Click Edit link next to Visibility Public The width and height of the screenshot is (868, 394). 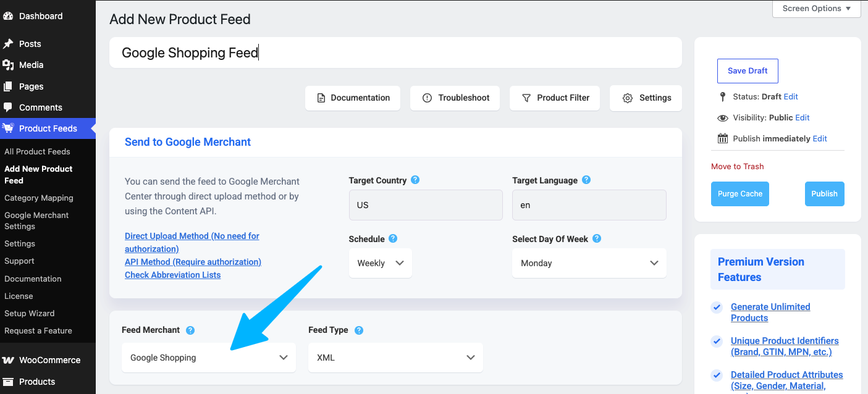click(803, 118)
